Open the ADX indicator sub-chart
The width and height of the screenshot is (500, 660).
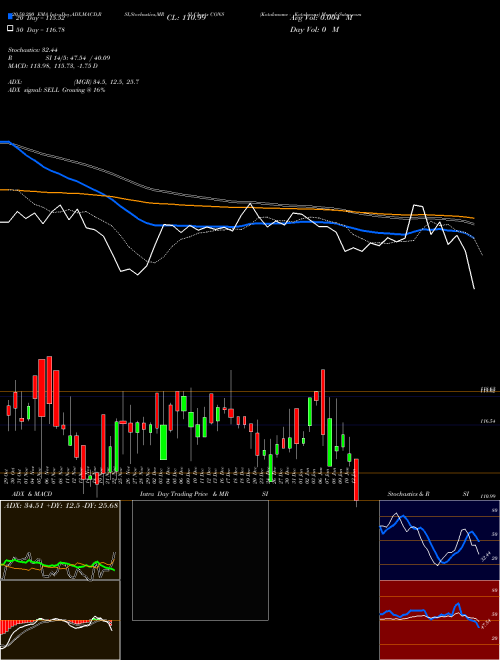tap(60, 540)
